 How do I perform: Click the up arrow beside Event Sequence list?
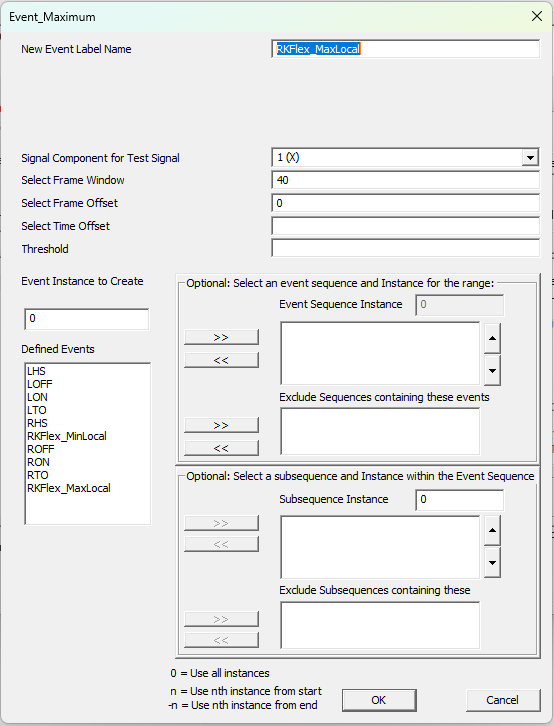pos(492,338)
